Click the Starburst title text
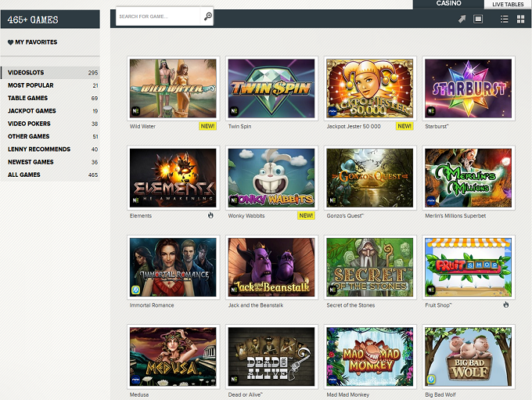The image size is (532, 400). [437, 126]
